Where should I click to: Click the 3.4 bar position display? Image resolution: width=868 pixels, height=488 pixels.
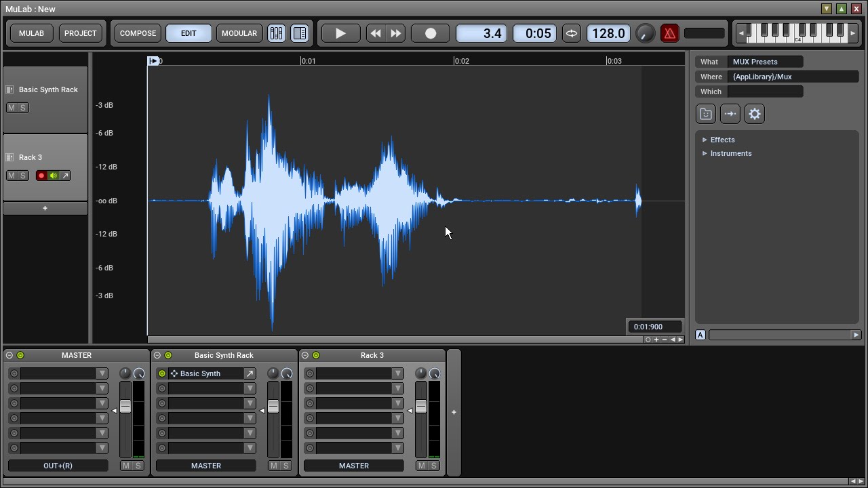click(x=481, y=33)
